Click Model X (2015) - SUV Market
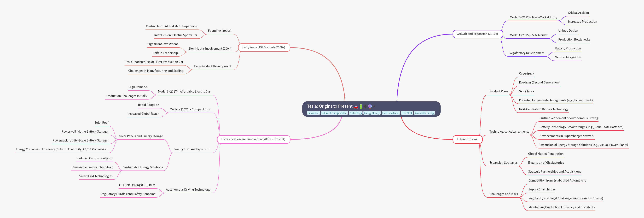 pyautogui.click(x=528, y=35)
